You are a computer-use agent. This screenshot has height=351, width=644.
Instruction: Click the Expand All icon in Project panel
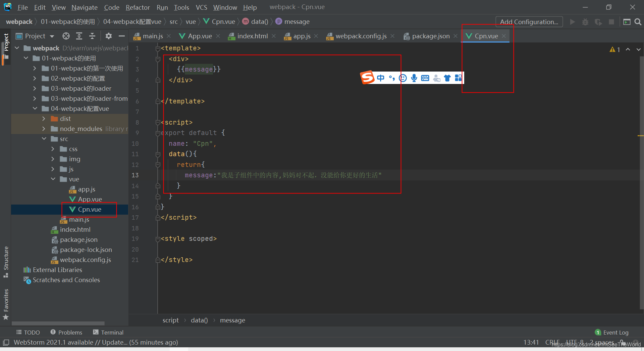pyautogui.click(x=79, y=36)
